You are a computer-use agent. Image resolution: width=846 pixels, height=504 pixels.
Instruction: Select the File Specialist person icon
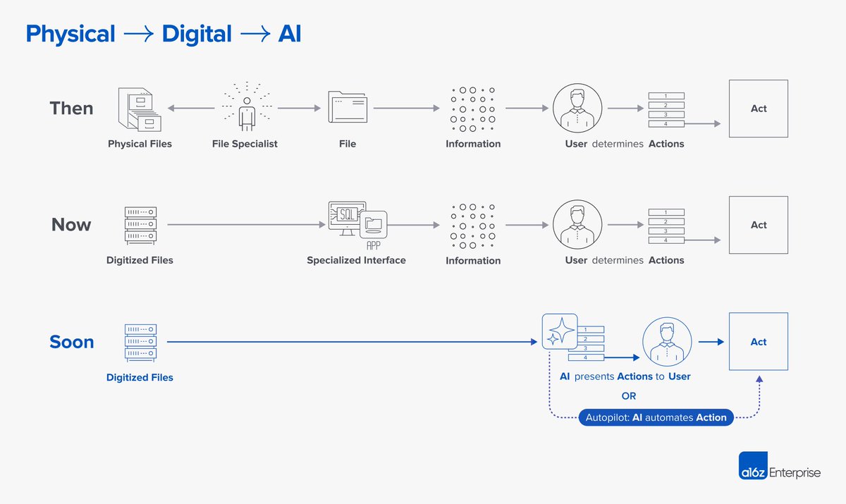click(245, 109)
